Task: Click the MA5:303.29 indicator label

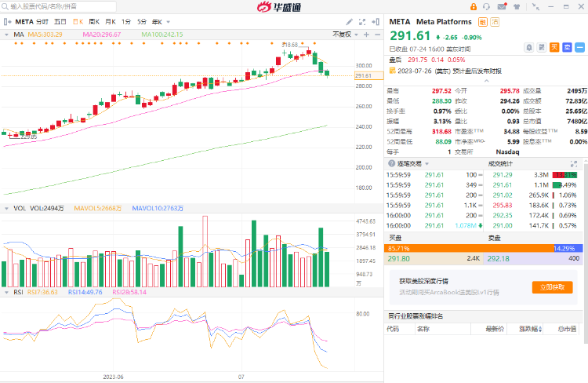Action: coord(45,35)
